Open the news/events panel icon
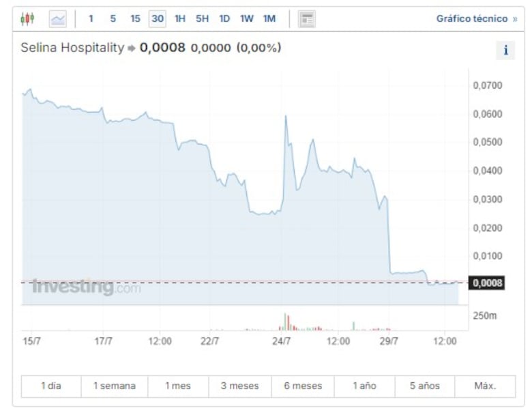The image size is (532, 417). pos(307,19)
